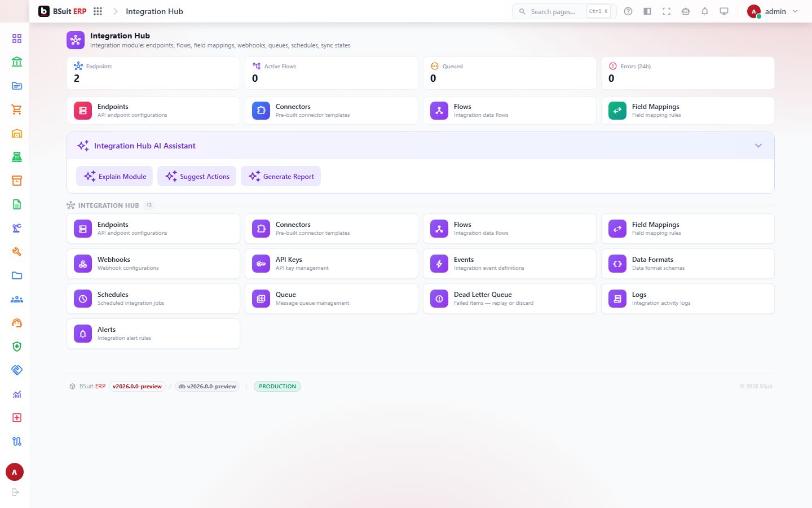Viewport: 812px width, 508px height.
Task: Open the Data Formats card
Action: pyautogui.click(x=688, y=264)
